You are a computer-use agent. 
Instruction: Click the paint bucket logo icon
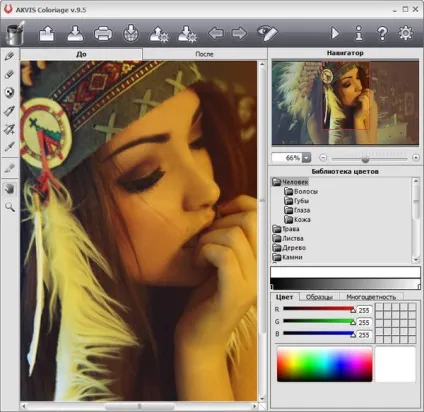tap(15, 33)
